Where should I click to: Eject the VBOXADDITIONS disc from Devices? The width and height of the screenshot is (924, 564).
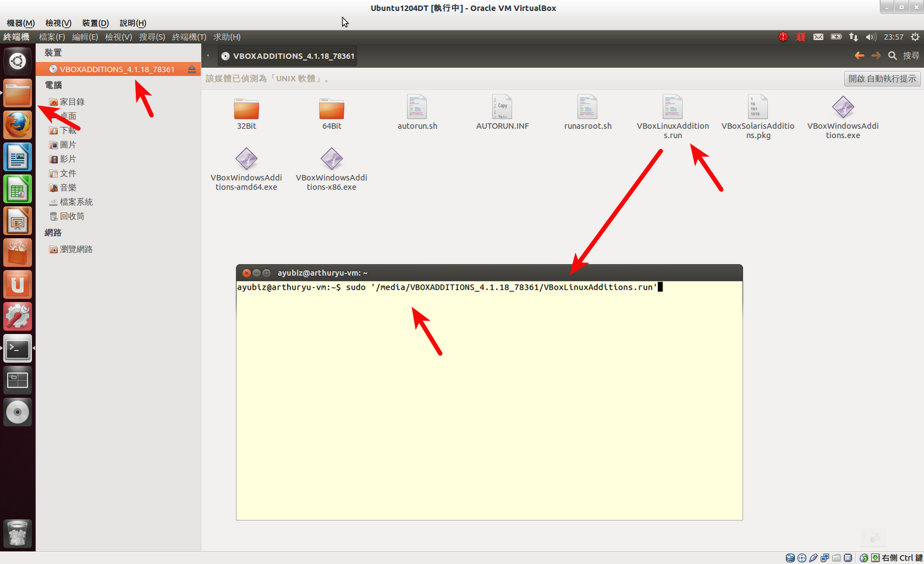coord(192,69)
